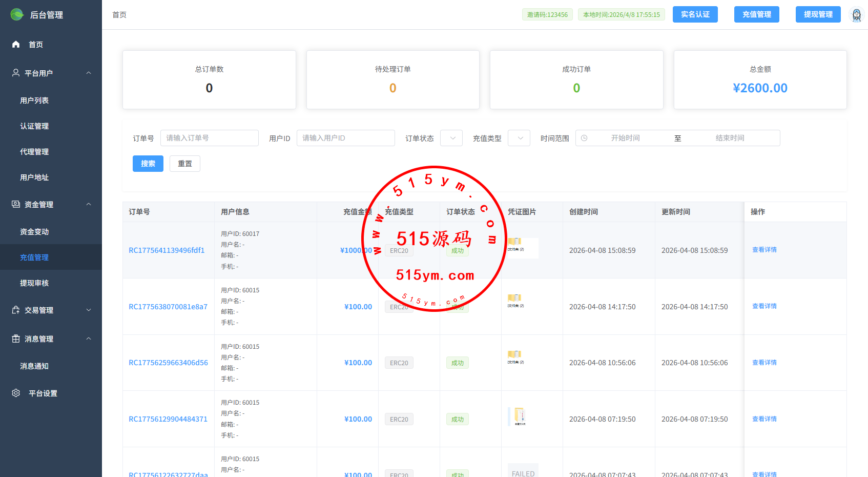Click the trade management icon

tap(16, 310)
